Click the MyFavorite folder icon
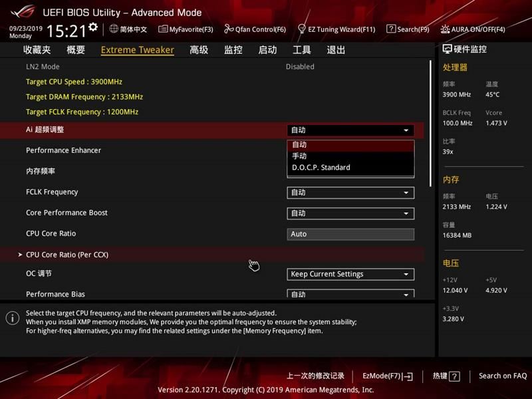This screenshot has width=532, height=399. point(163,29)
